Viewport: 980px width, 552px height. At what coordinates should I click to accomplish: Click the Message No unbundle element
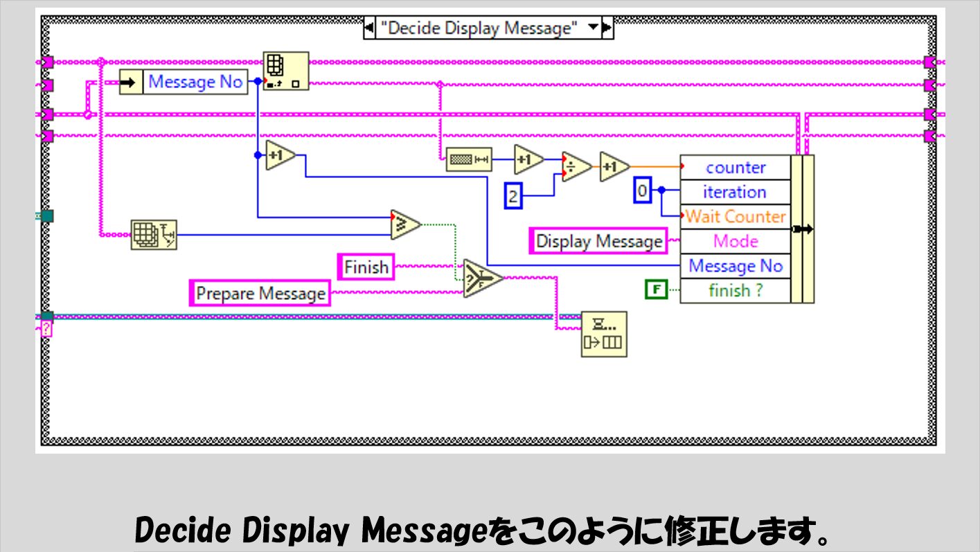(x=195, y=82)
